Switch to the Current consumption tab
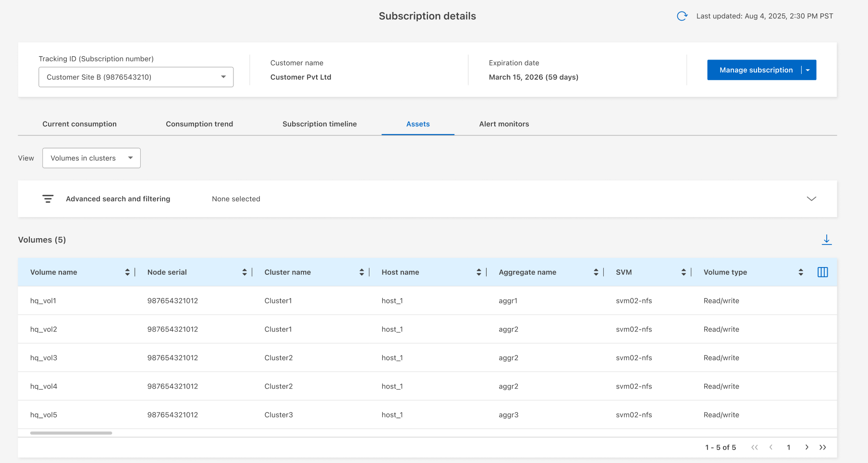Screen dimensions: 868x463 [79, 124]
